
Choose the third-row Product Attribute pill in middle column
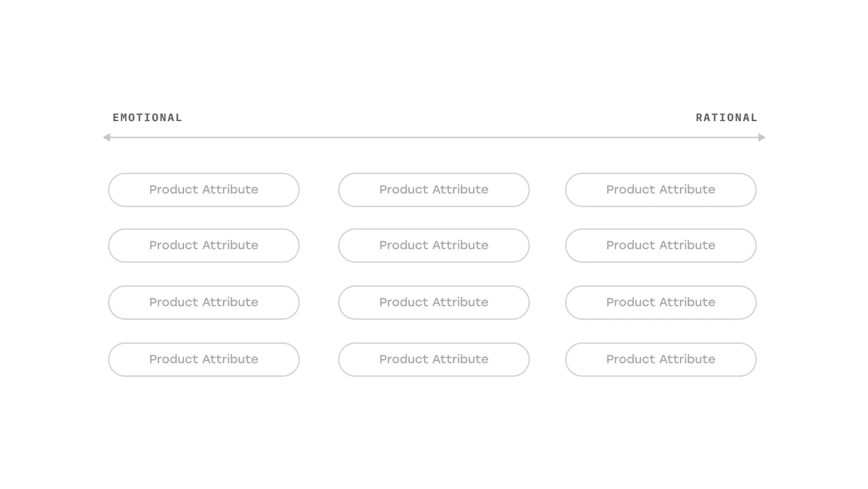tap(434, 303)
